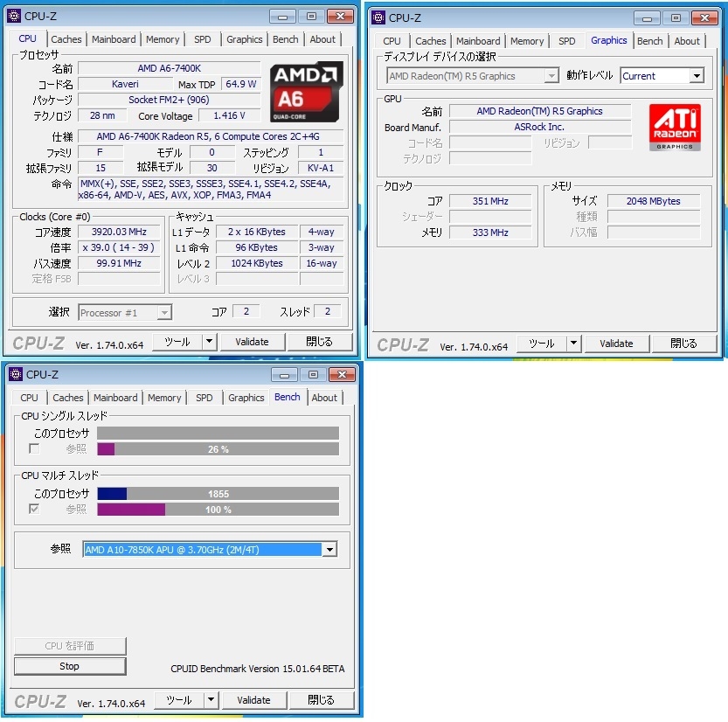
Task: Click CPU-Z title icon in the top-left CPU window
Action: (14, 17)
